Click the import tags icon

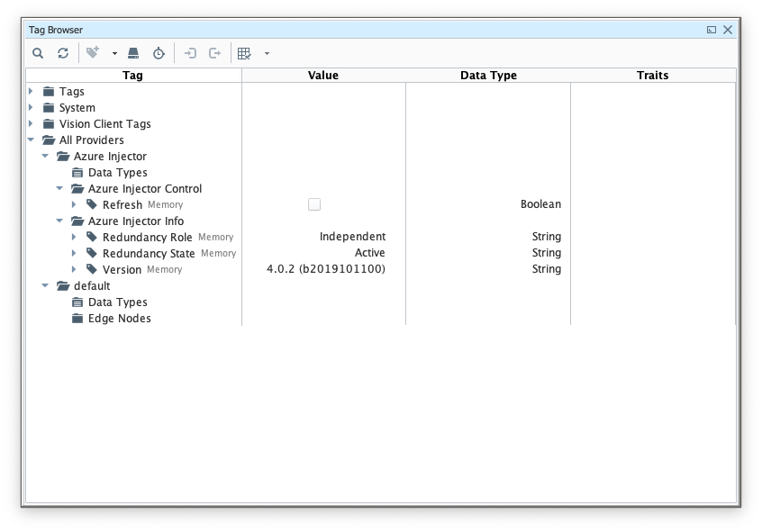190,53
